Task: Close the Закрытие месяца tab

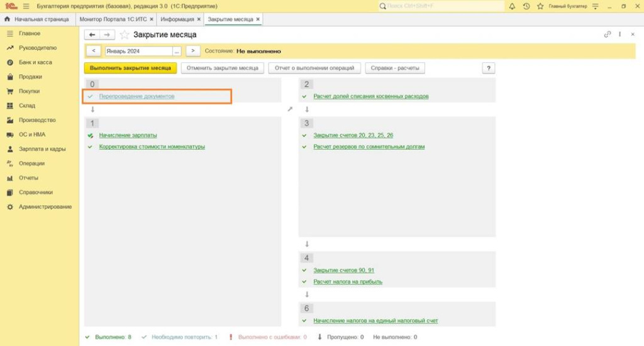Action: (258, 20)
